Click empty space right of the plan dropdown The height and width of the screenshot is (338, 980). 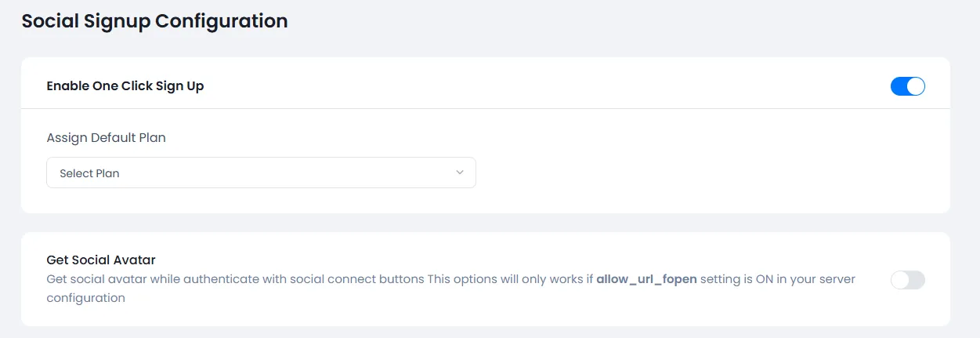(x=705, y=173)
